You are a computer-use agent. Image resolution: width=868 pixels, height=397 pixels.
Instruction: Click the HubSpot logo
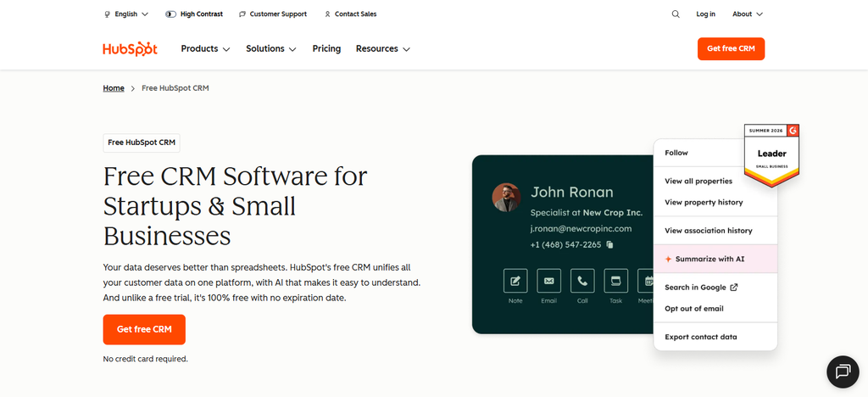pos(130,48)
